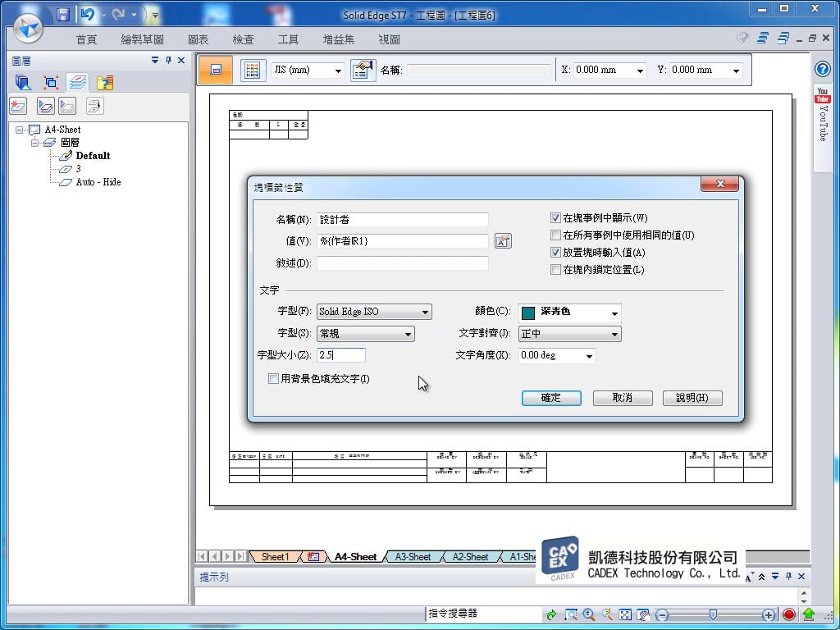Undo the last action

(x=87, y=15)
